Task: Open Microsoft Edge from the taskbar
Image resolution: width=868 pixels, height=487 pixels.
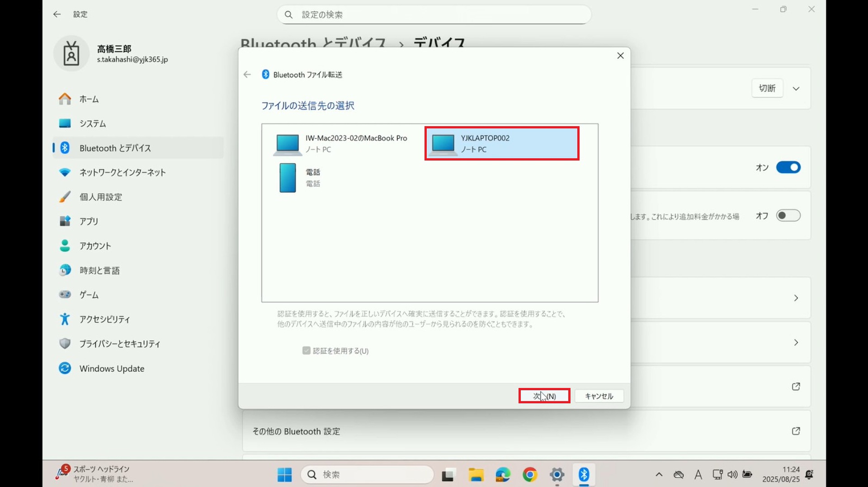Action: 502,474
